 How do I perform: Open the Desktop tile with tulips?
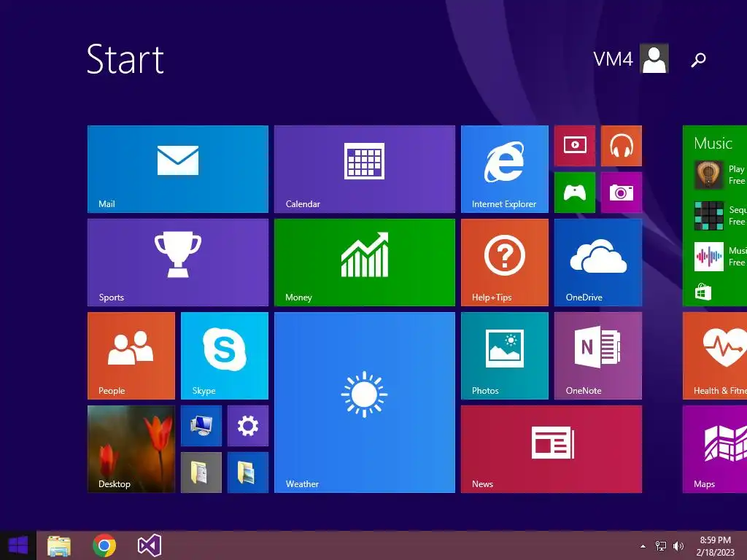(x=131, y=449)
